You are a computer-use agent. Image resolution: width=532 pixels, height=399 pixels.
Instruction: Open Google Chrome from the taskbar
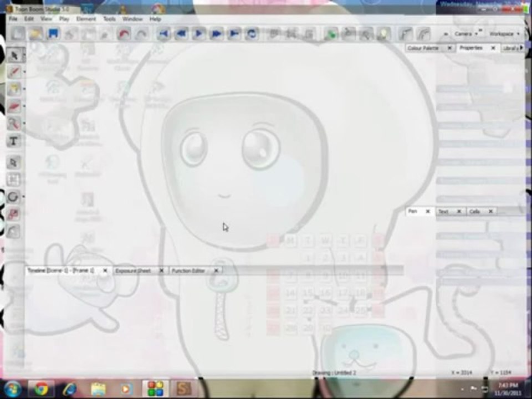click(40, 389)
